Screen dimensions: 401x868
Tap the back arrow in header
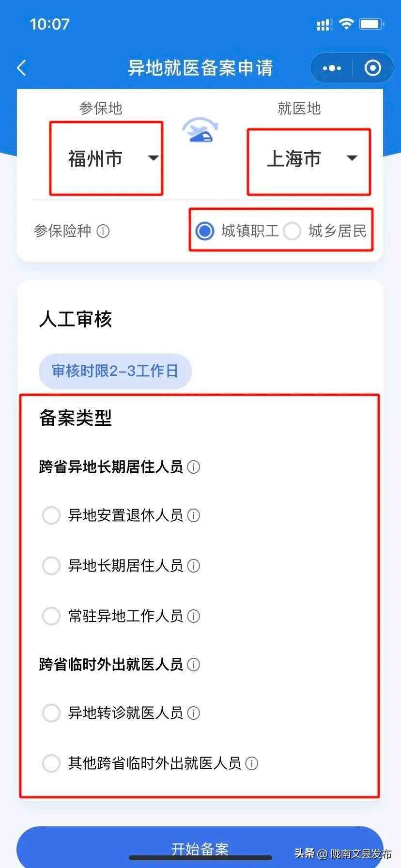22,68
